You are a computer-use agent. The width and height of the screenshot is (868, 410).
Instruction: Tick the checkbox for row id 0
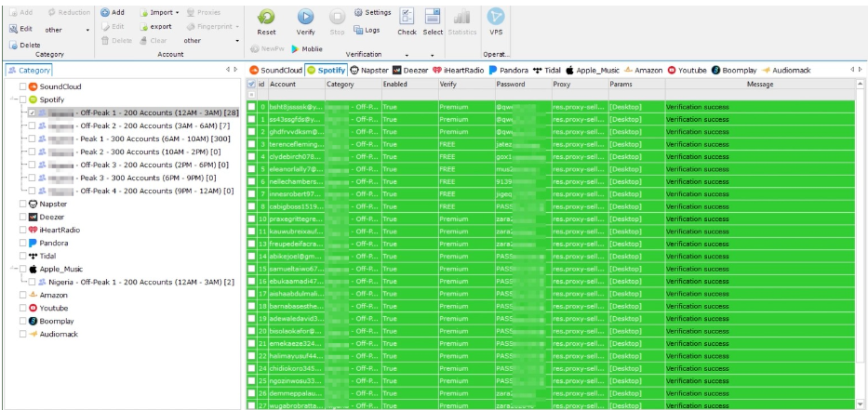click(251, 106)
